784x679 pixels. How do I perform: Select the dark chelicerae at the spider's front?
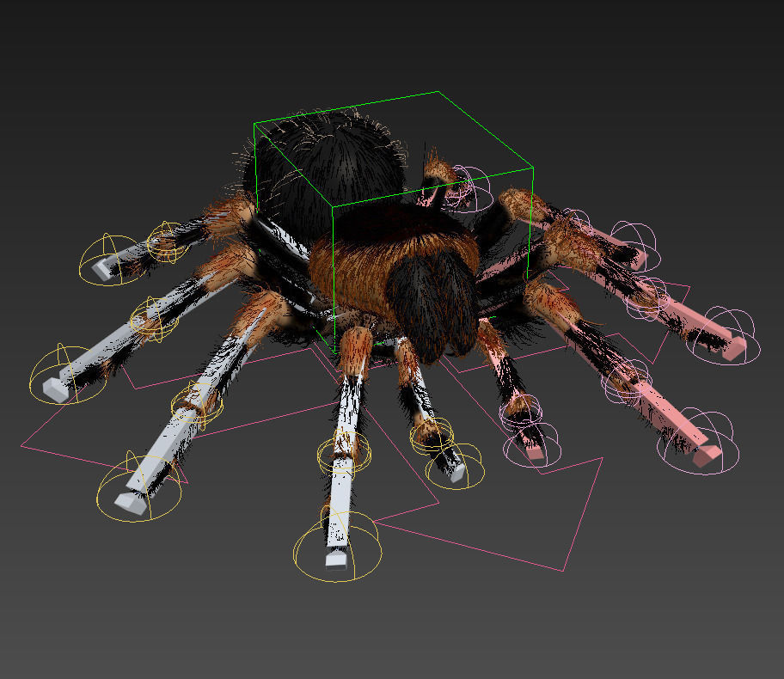(434, 306)
